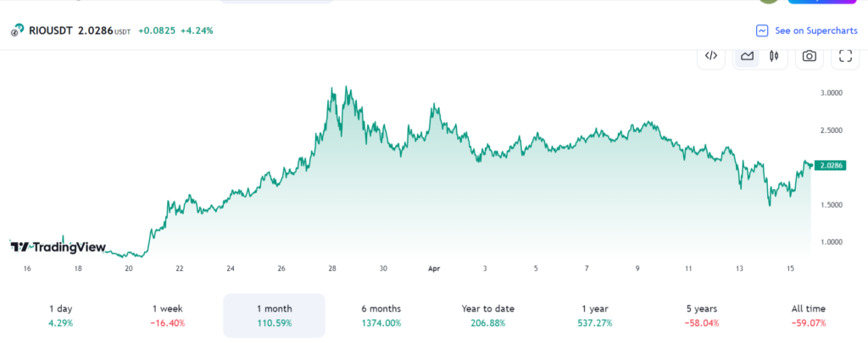Select the 1 month range tab
This screenshot has height=343, width=868.
click(x=274, y=315)
